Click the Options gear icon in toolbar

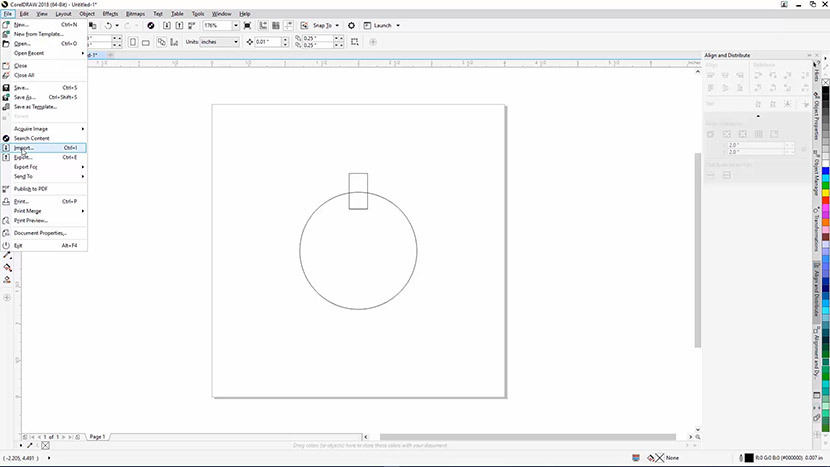[x=352, y=25]
